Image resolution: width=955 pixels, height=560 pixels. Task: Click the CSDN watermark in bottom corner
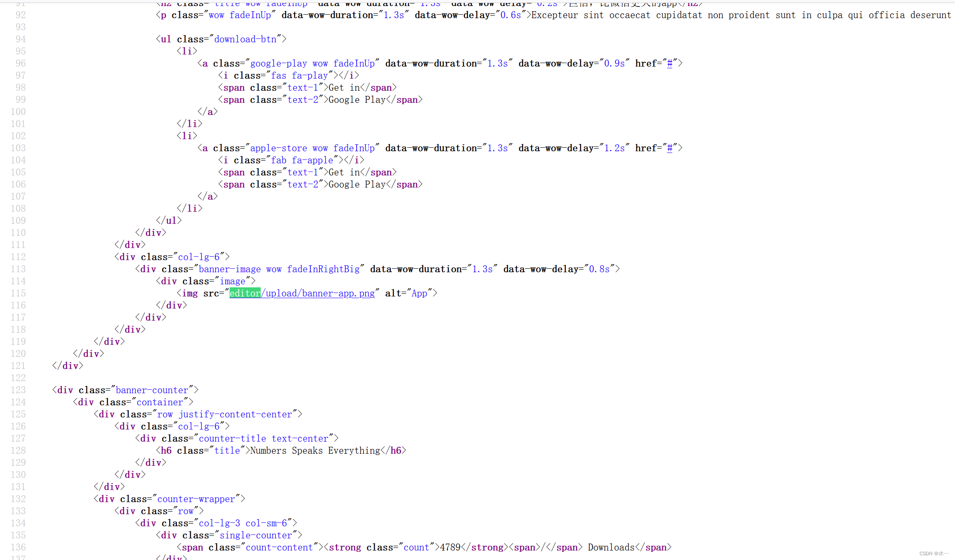pyautogui.click(x=933, y=554)
